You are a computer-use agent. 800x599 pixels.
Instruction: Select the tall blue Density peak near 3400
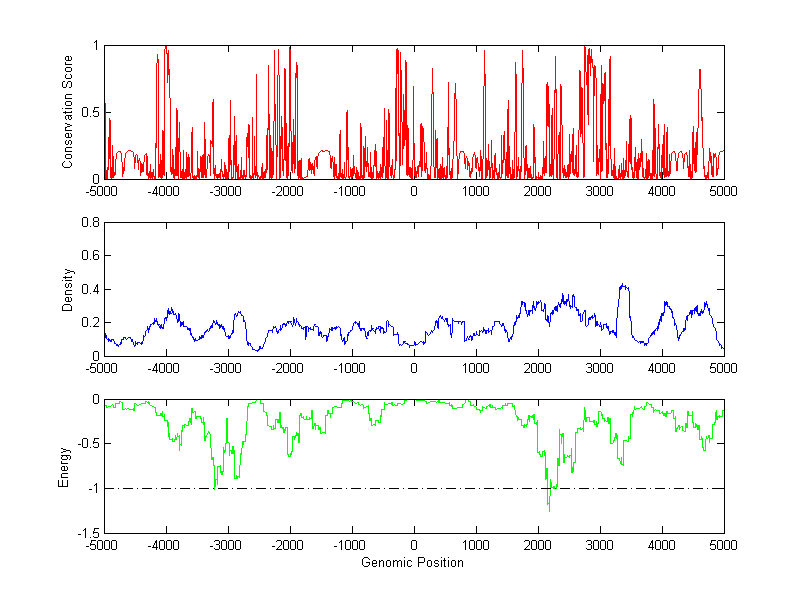(624, 287)
